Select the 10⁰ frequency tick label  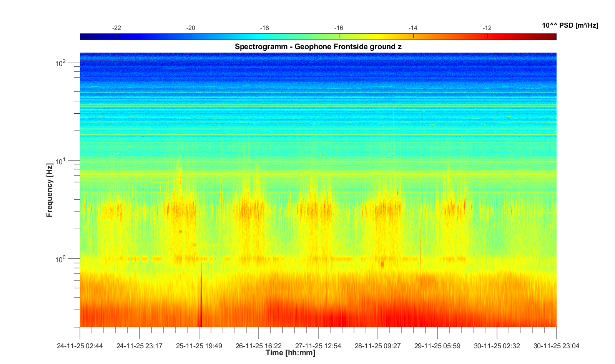pyautogui.click(x=61, y=260)
